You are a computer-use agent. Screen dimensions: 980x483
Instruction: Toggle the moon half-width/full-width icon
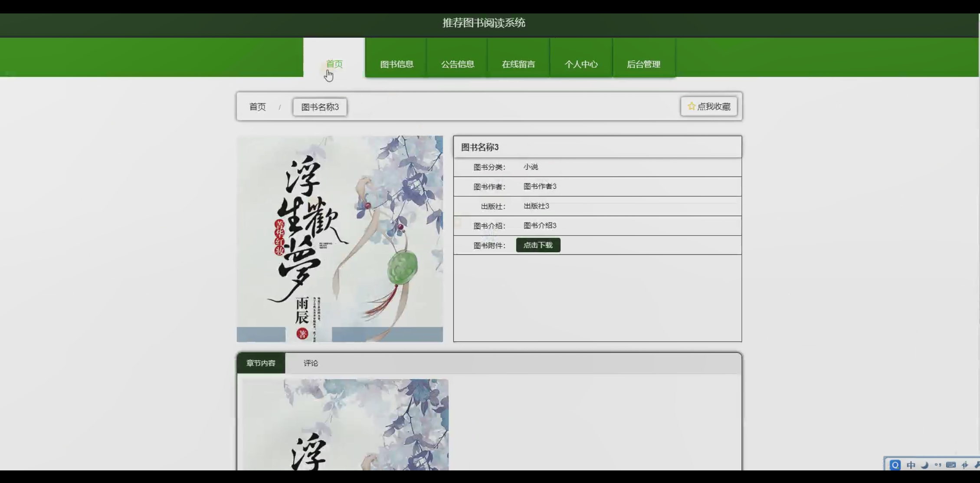tap(925, 465)
